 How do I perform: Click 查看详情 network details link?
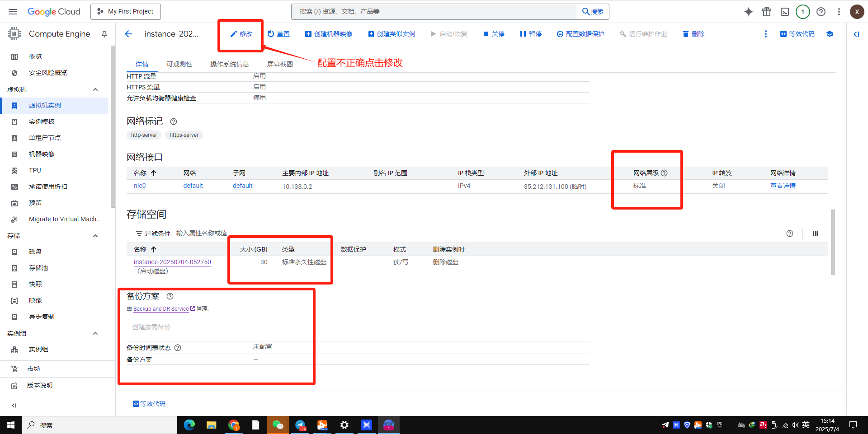783,186
